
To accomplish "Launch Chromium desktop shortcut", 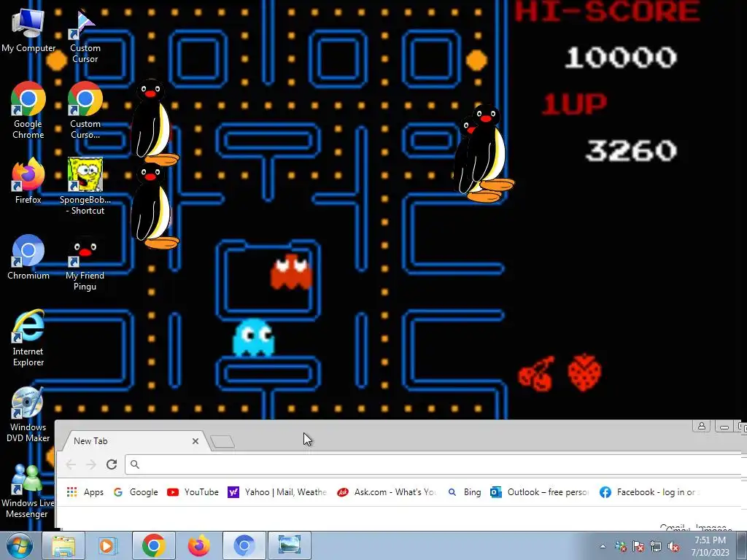I will click(28, 257).
